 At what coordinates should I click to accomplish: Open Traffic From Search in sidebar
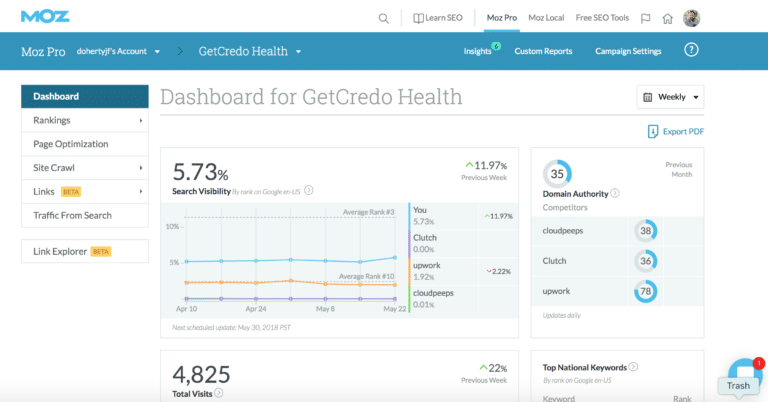point(85,215)
